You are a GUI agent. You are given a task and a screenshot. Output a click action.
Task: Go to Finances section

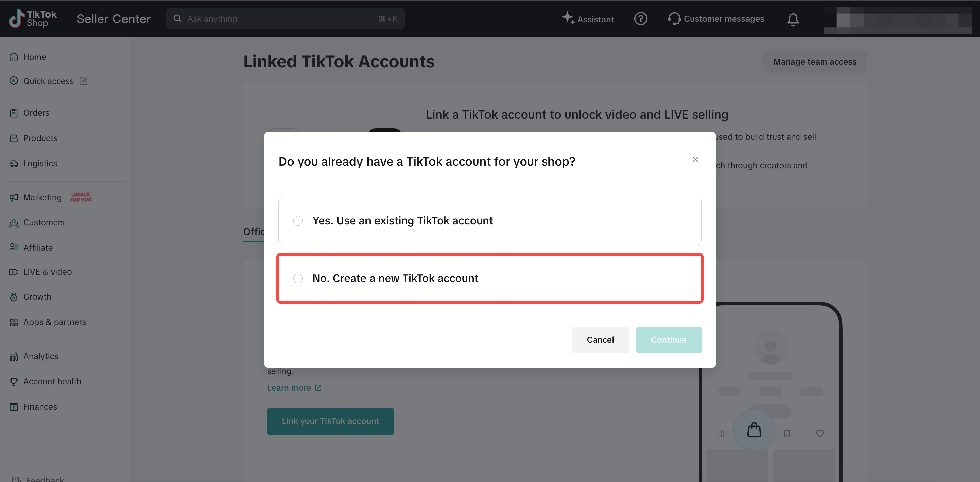pyautogui.click(x=40, y=407)
